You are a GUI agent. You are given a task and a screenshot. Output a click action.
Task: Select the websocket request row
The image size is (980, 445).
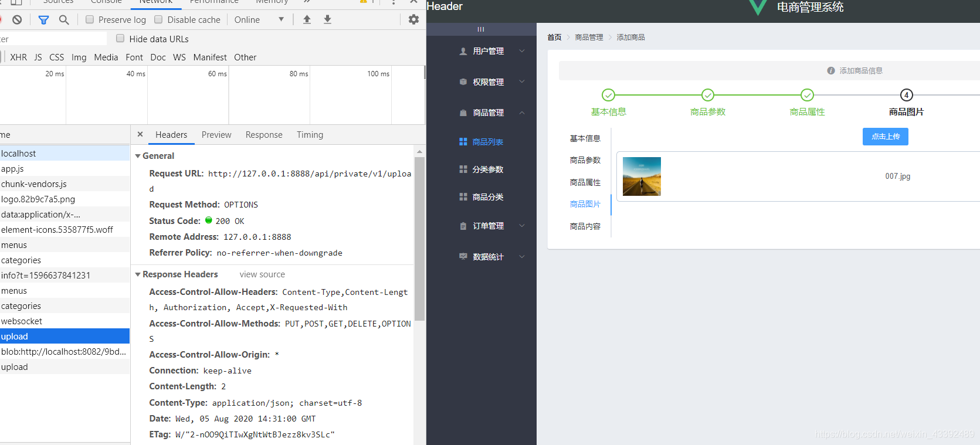click(65, 321)
